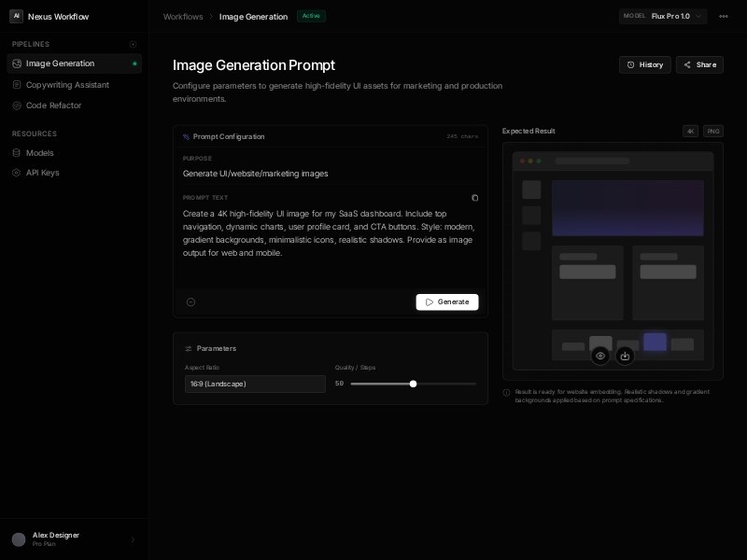Click the circular icon left of Generate
The width and height of the screenshot is (747, 560).
(x=190, y=302)
